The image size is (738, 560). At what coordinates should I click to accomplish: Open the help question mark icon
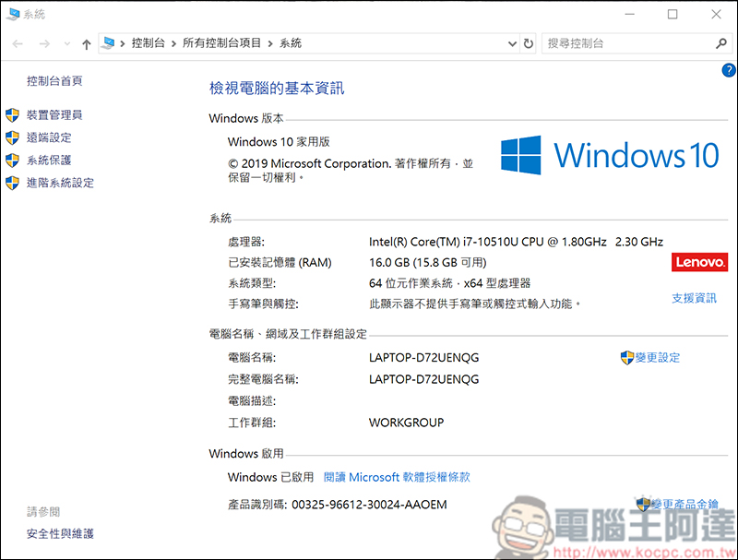click(728, 71)
